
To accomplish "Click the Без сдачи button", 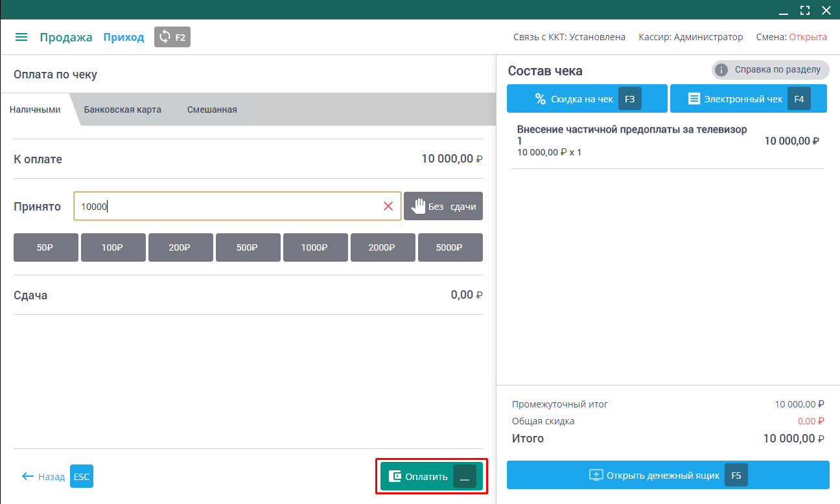I will (x=443, y=206).
